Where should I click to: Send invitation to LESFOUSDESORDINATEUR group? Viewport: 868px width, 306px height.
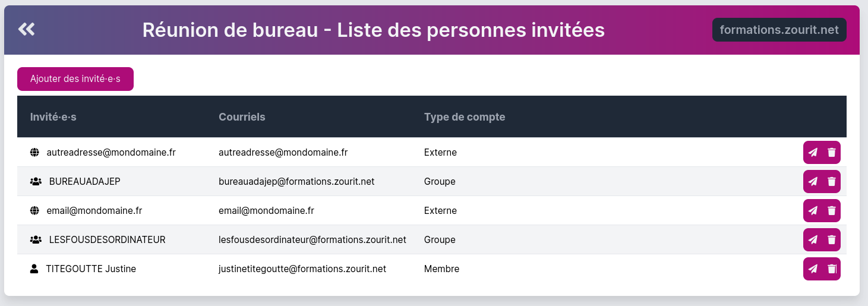pos(813,239)
